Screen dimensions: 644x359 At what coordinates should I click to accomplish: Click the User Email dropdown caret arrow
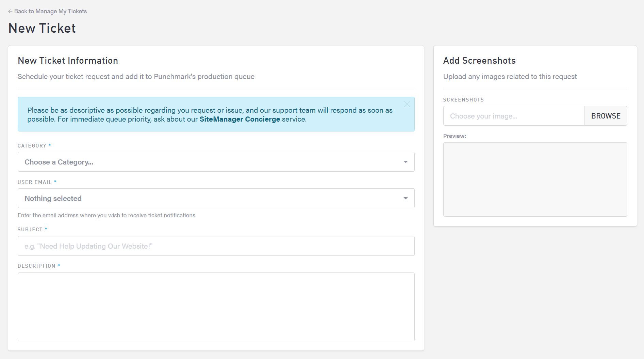click(406, 198)
